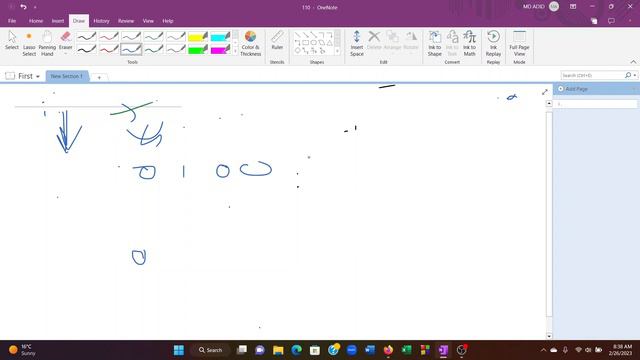This screenshot has height=360, width=640.
Task: Open the search scope dropdown arrow
Action: tap(635, 76)
